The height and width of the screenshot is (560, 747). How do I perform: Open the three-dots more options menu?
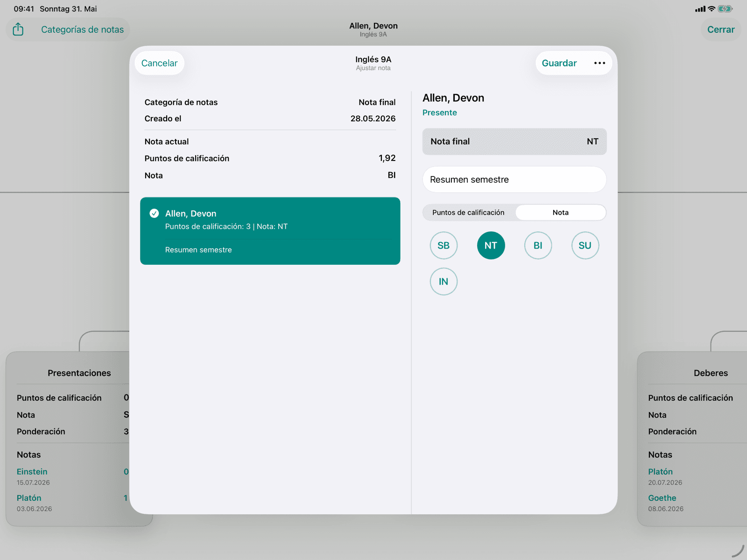[x=599, y=63]
